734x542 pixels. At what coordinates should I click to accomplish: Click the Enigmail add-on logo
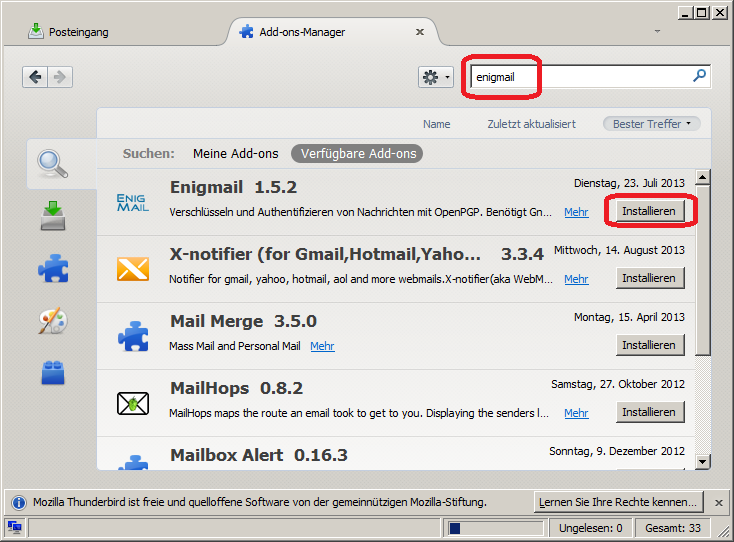click(132, 202)
